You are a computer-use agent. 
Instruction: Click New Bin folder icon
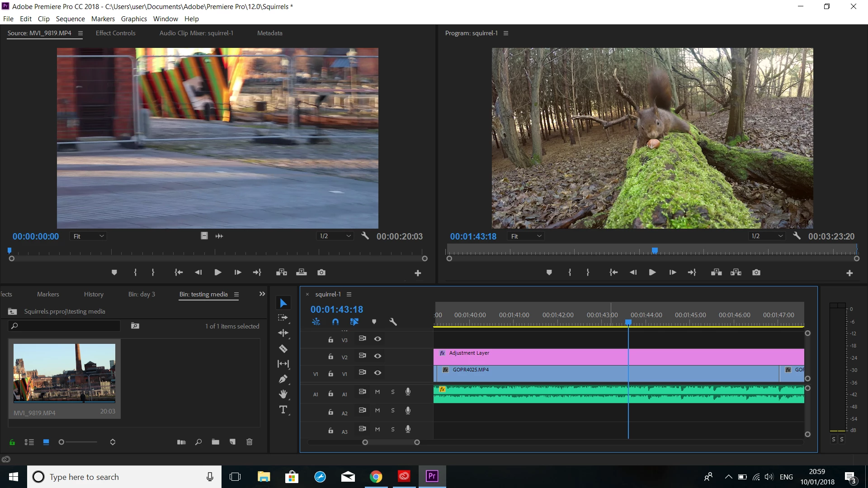click(215, 442)
